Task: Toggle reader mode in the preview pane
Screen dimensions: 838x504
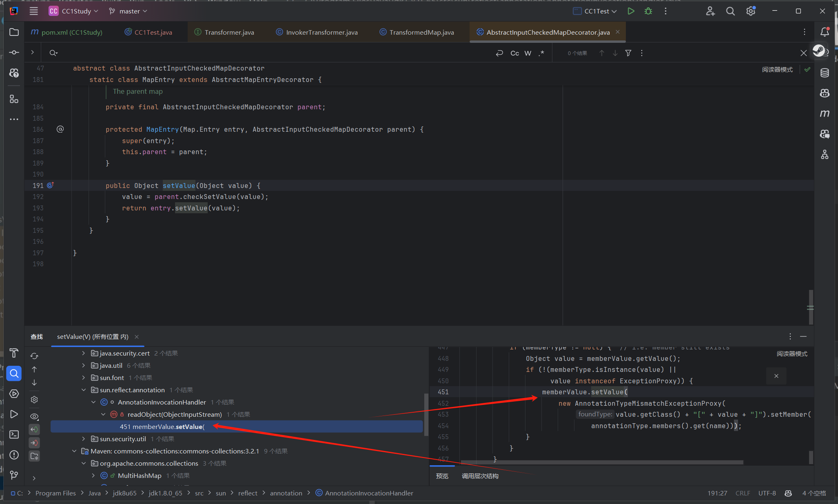Action: [x=792, y=354]
